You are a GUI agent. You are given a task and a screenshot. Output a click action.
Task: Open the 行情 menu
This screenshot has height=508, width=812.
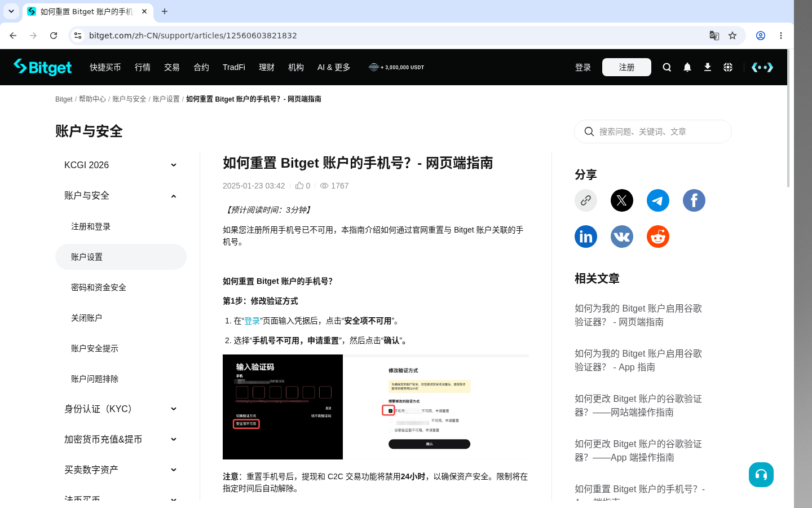143,67
